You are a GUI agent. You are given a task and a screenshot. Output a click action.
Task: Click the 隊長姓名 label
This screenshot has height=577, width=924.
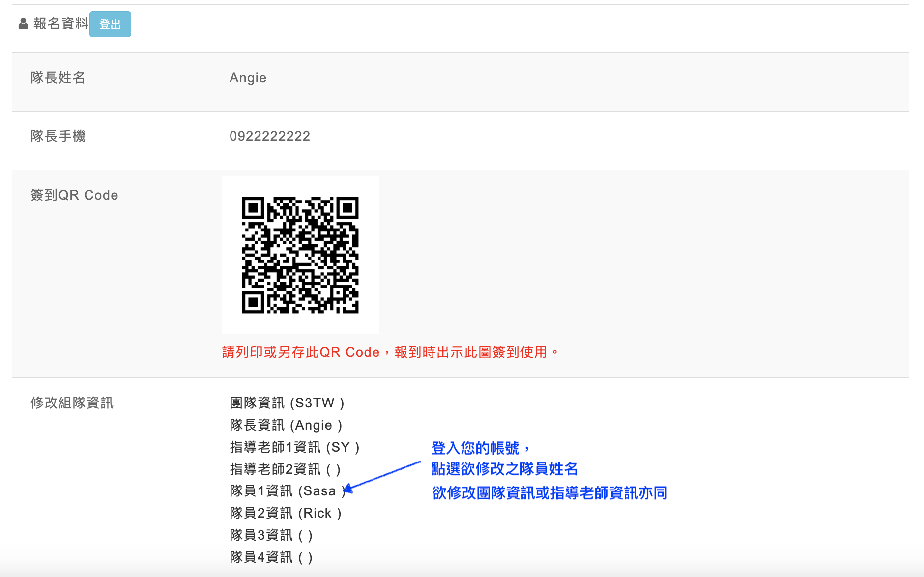click(x=58, y=78)
